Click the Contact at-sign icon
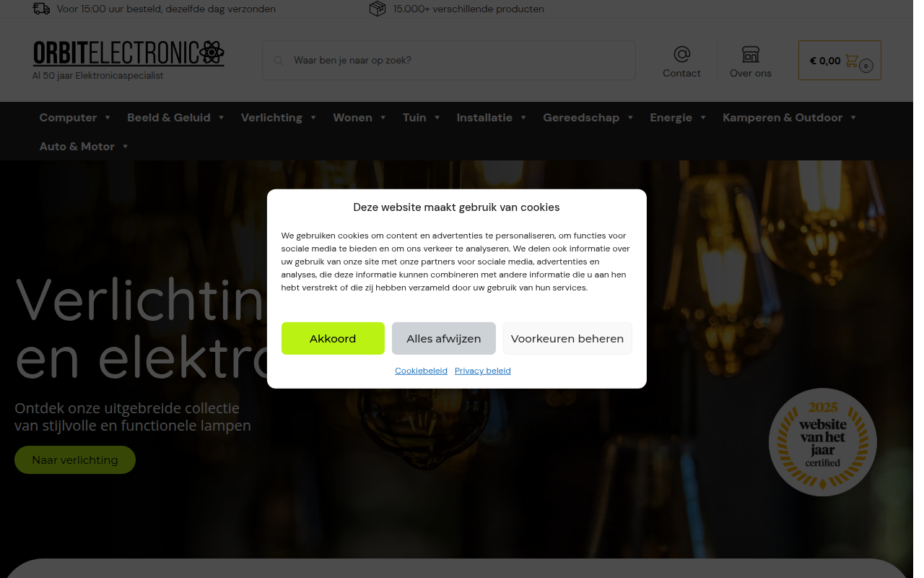Image resolution: width=924 pixels, height=578 pixels. click(681, 54)
